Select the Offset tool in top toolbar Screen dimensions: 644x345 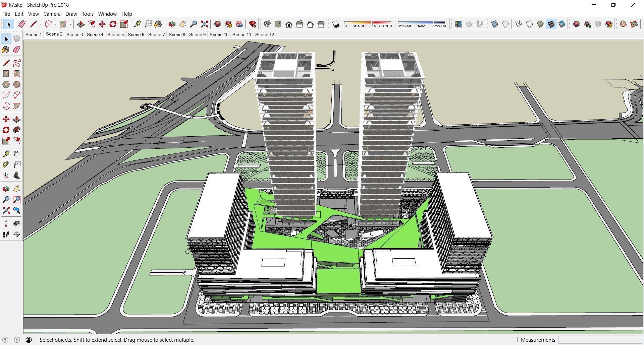pyautogui.click(x=92, y=24)
